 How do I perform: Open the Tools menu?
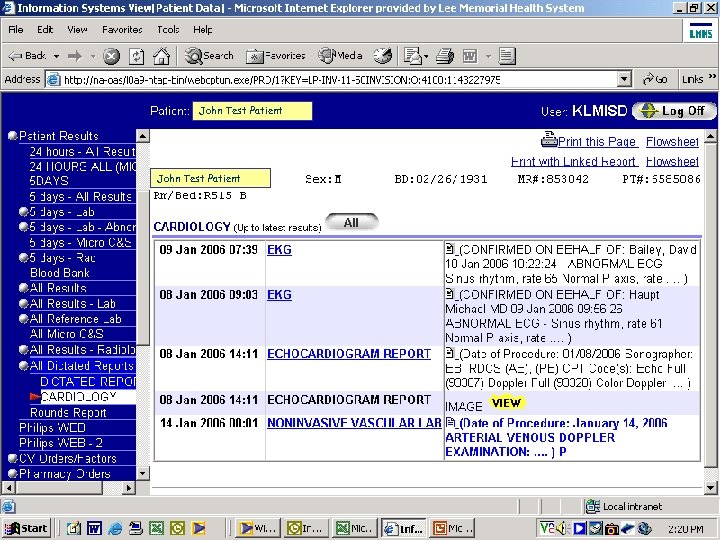(168, 29)
